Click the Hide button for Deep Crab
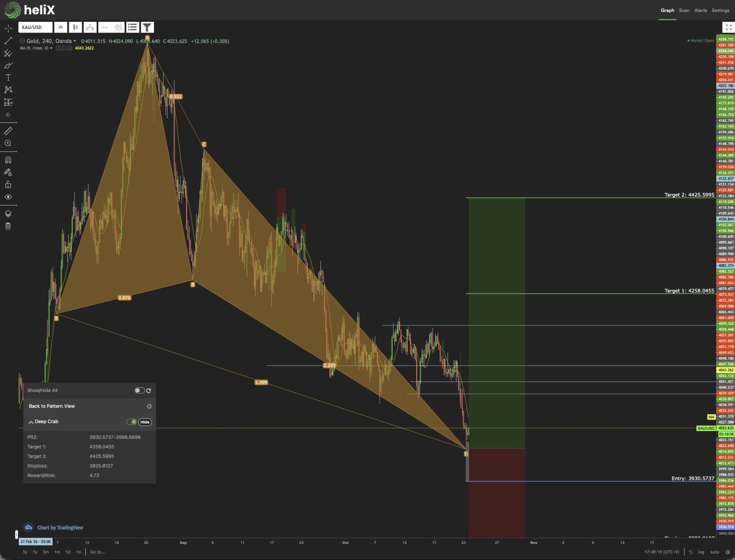Screen dimensions: 735x560 tap(145, 422)
